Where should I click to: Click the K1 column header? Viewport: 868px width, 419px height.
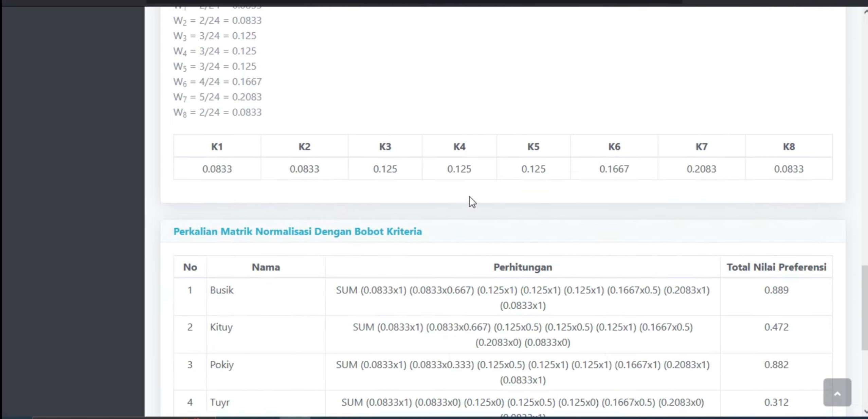click(x=217, y=146)
